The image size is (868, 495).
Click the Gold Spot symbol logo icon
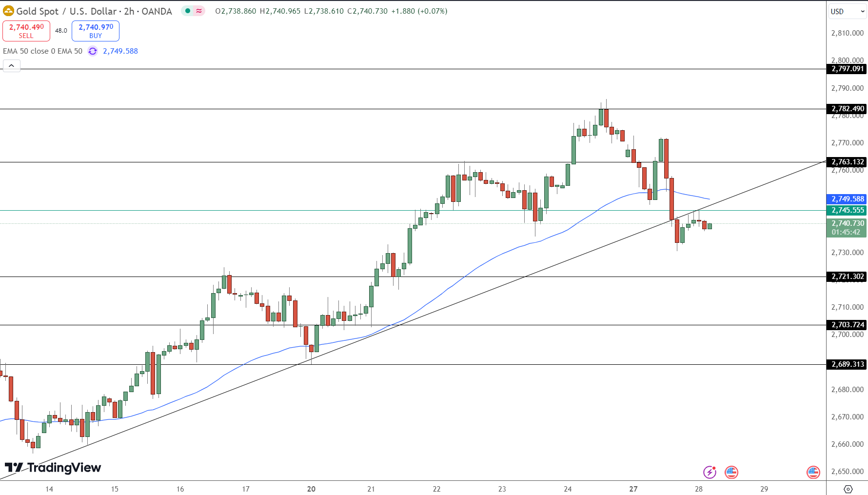coord(8,11)
